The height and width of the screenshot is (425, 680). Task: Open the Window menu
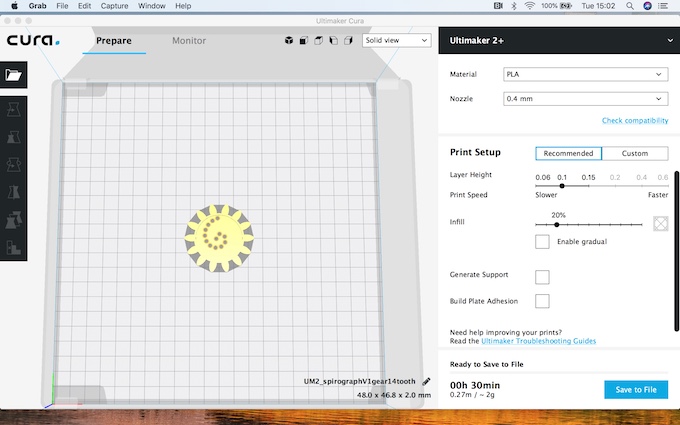tap(152, 6)
